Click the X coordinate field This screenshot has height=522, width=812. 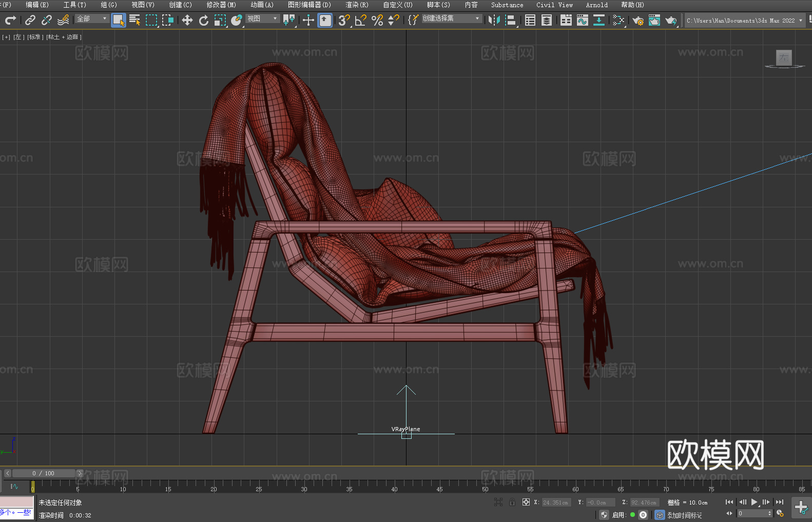[x=556, y=502]
